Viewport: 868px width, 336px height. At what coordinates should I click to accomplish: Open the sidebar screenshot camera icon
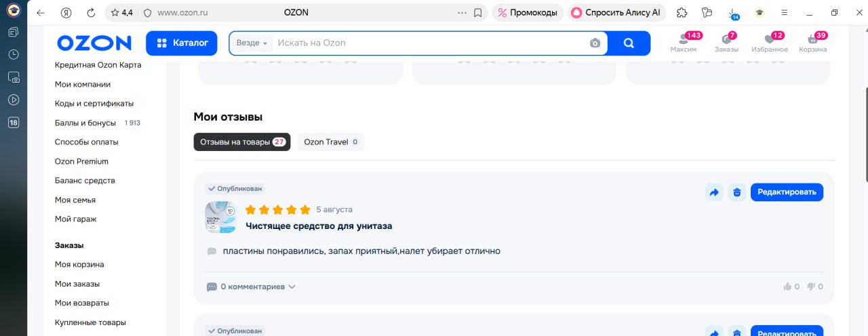click(x=14, y=77)
